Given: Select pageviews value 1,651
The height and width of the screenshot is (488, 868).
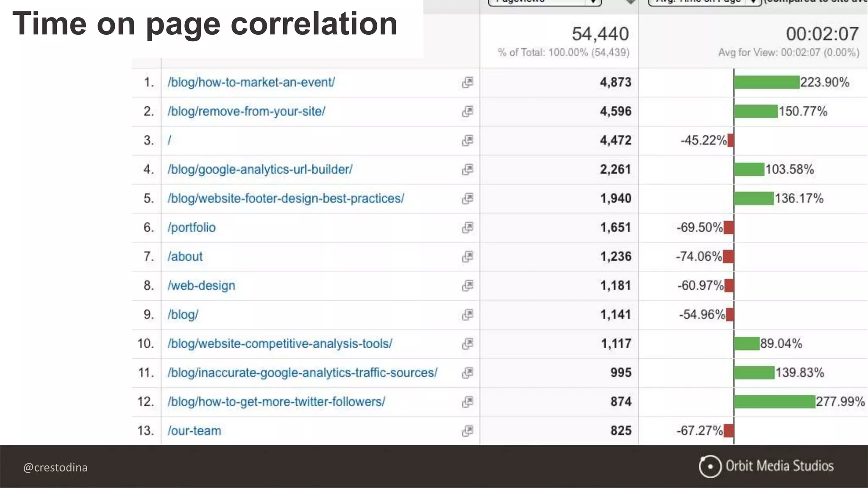Looking at the screenshot, I should tap(615, 227).
